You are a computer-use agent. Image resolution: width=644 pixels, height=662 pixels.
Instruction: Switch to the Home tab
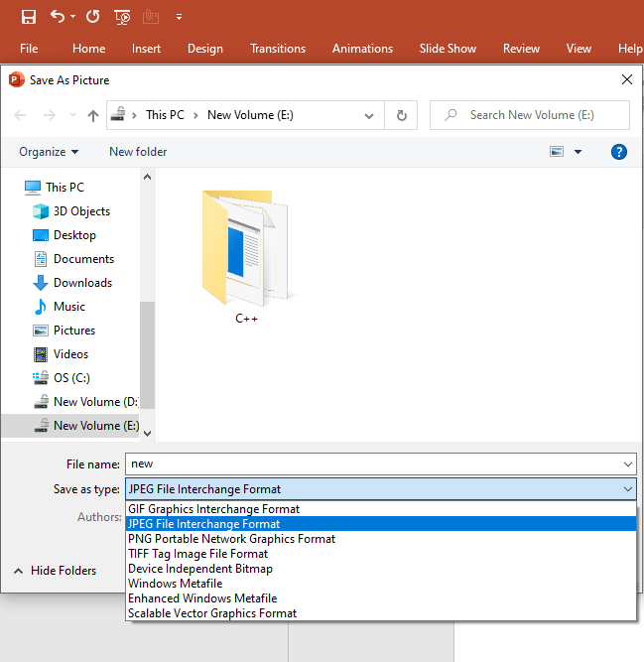point(88,49)
